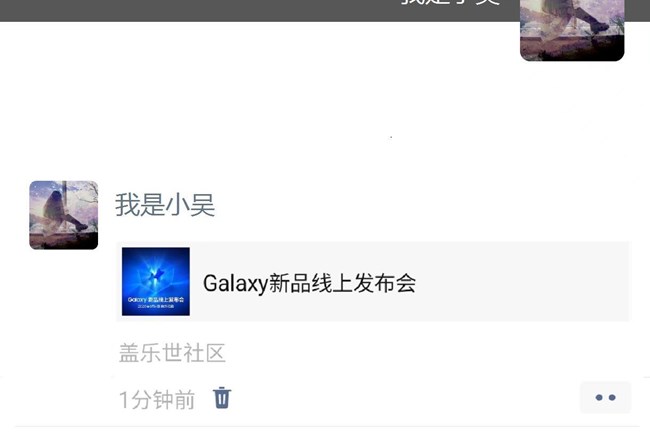Click the dark cover photo banner
The width and height of the screenshot is (650, 433).
point(257,10)
